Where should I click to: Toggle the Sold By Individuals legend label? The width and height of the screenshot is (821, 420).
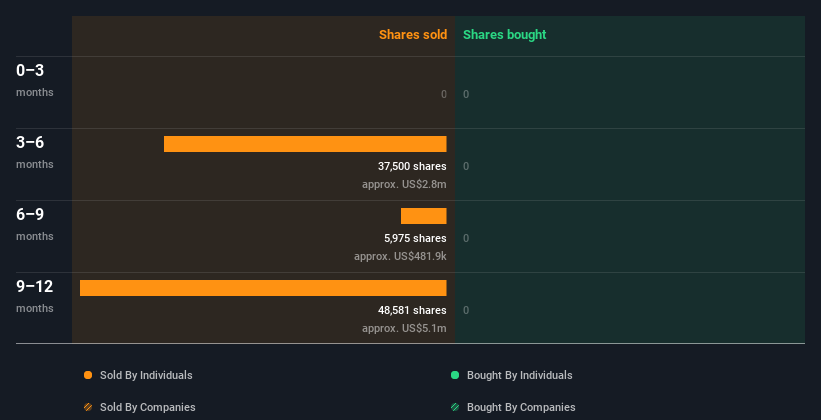[x=146, y=375]
